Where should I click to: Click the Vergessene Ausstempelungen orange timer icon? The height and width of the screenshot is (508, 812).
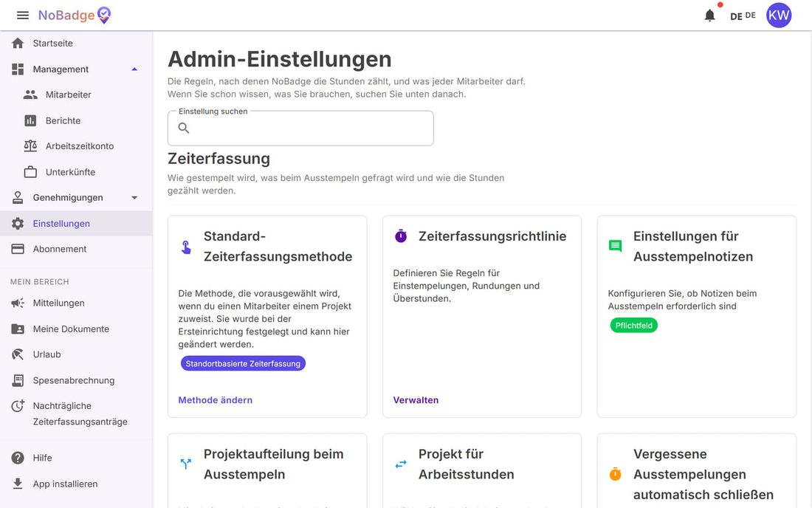coord(615,474)
